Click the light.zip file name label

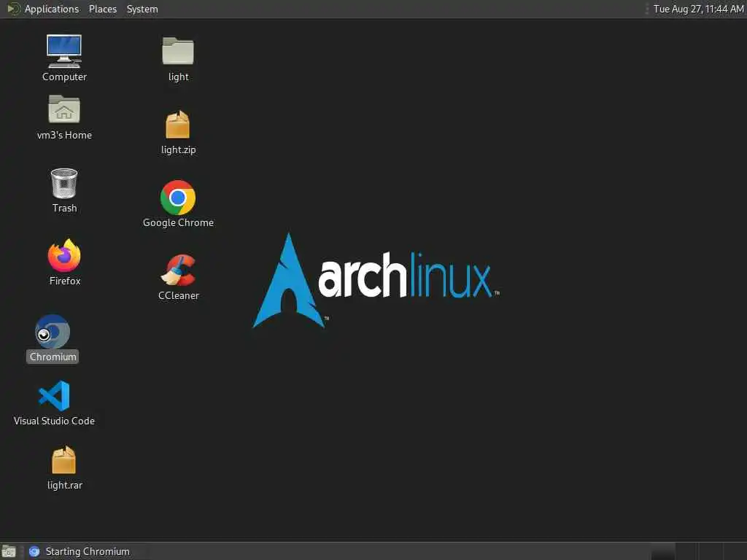coord(178,149)
